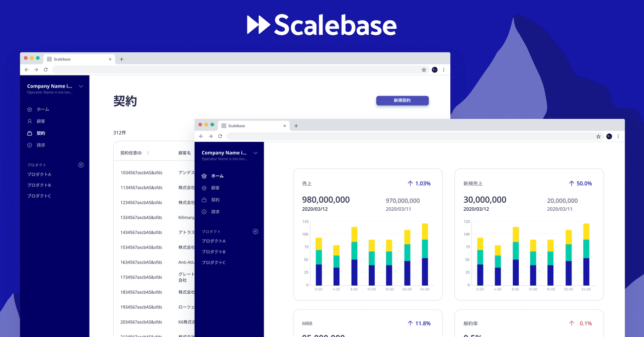The image size is (644, 337).
Task: Click forward arrow in the back browser window
Action: (36, 70)
